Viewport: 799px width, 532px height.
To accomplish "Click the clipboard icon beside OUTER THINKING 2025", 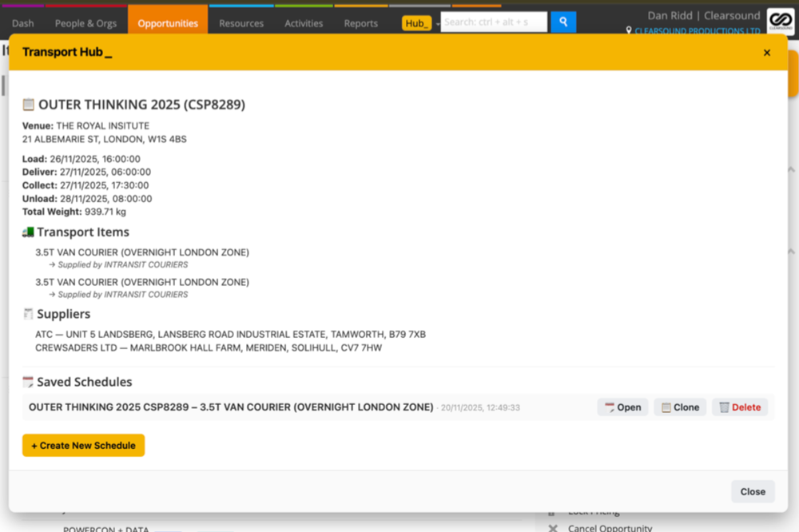I will point(28,105).
